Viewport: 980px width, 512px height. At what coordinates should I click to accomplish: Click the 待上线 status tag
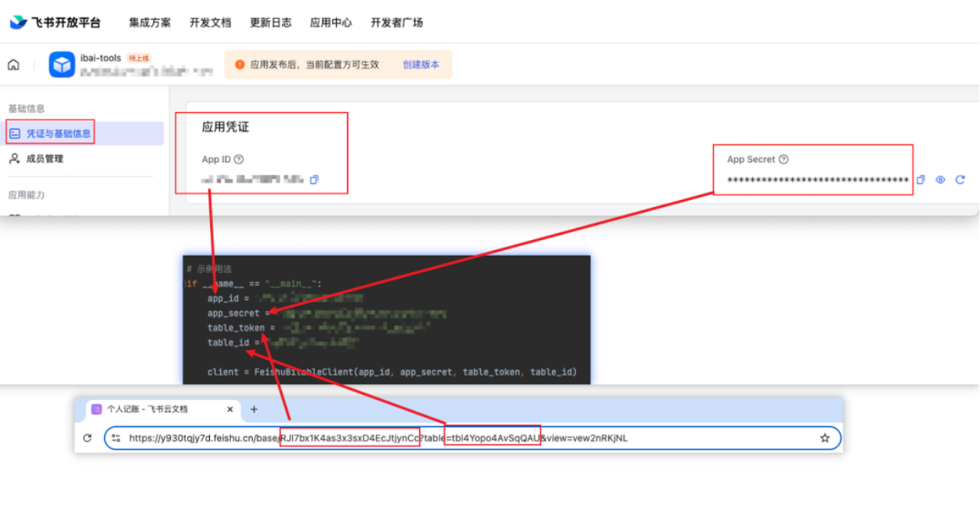tap(139, 58)
